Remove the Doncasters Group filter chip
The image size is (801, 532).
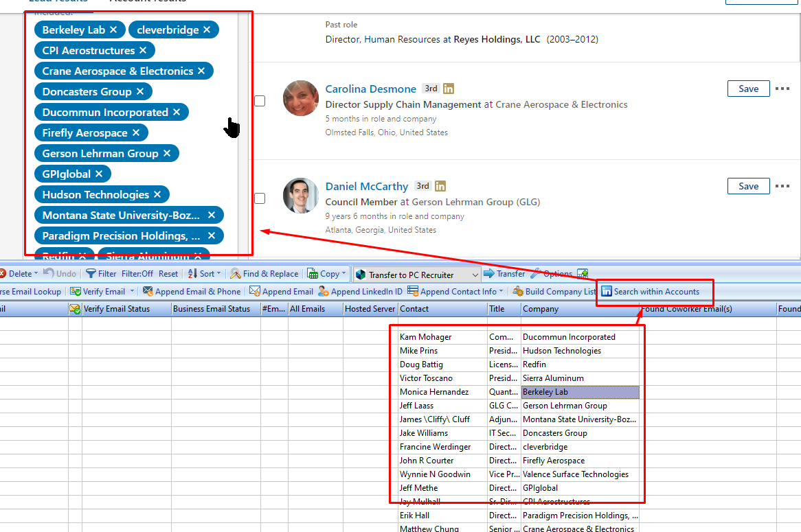point(140,91)
